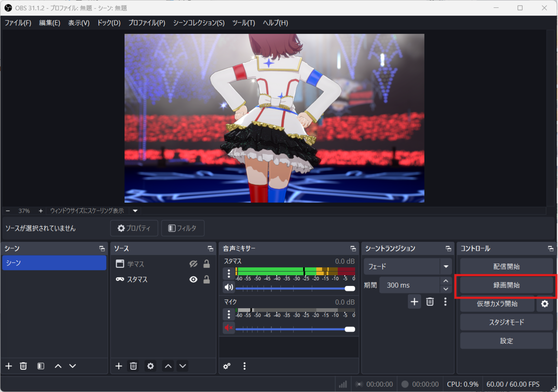Open the ヘルプ(H) menu
Viewport: 558px width, 392px height.
tap(275, 23)
